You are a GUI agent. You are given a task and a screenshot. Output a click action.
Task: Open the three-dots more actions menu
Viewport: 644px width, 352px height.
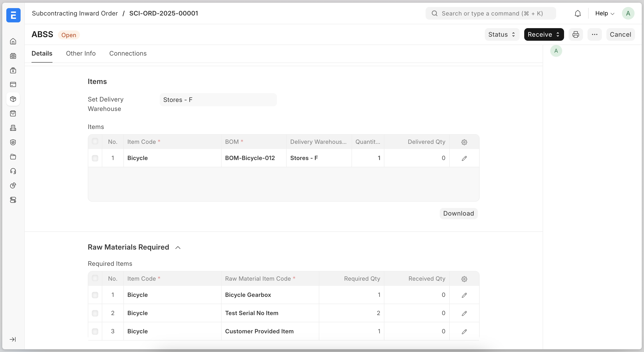(x=594, y=34)
